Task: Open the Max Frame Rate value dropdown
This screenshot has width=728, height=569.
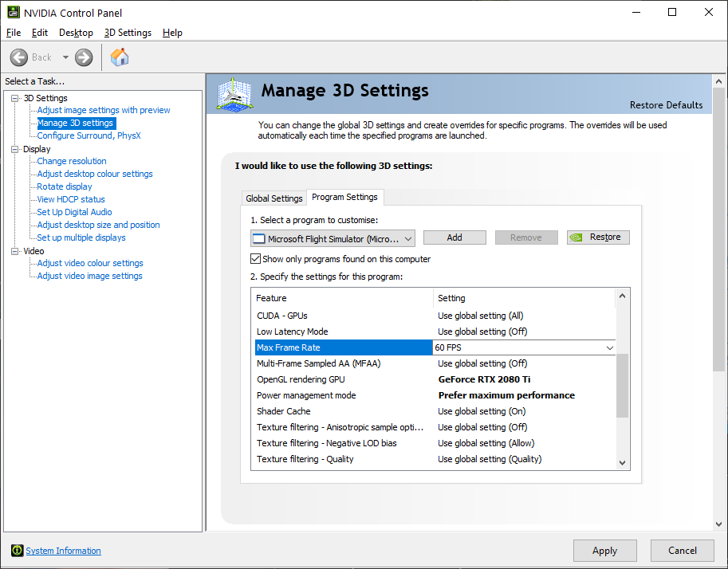Action: point(610,347)
